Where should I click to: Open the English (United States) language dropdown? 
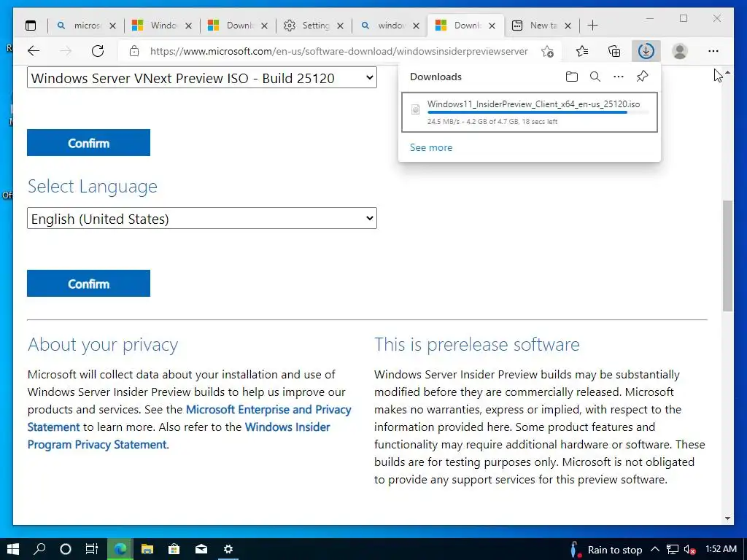(x=202, y=219)
